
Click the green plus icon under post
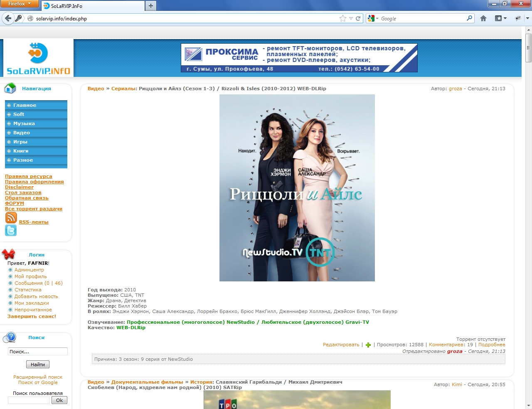coord(368,345)
